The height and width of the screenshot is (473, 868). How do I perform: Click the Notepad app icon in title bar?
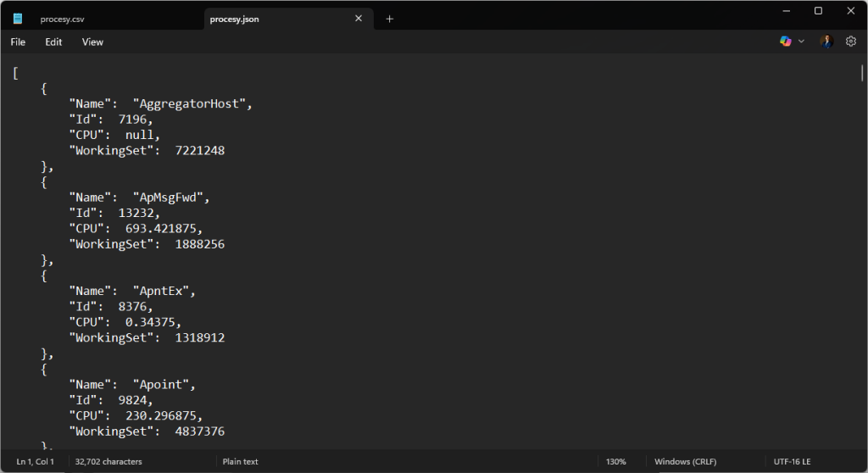coord(18,19)
